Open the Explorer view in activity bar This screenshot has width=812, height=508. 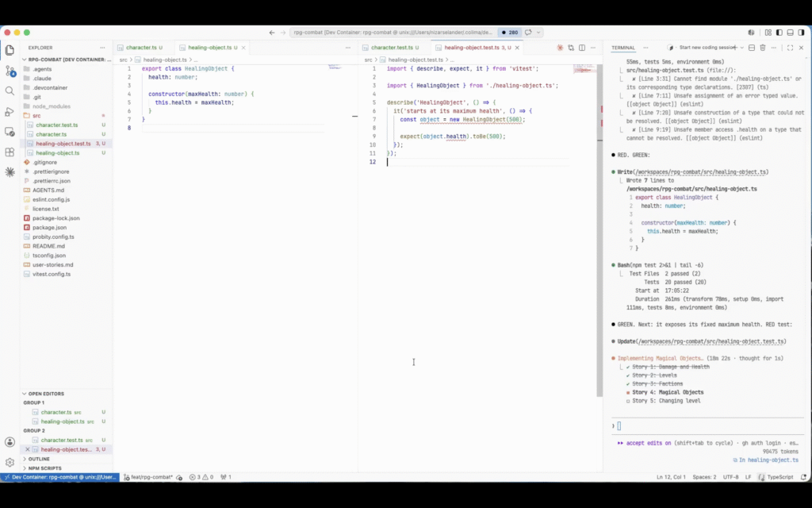[x=10, y=50]
